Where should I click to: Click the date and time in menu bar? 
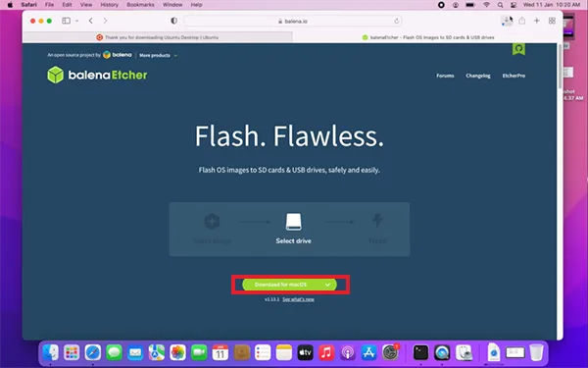(551, 5)
